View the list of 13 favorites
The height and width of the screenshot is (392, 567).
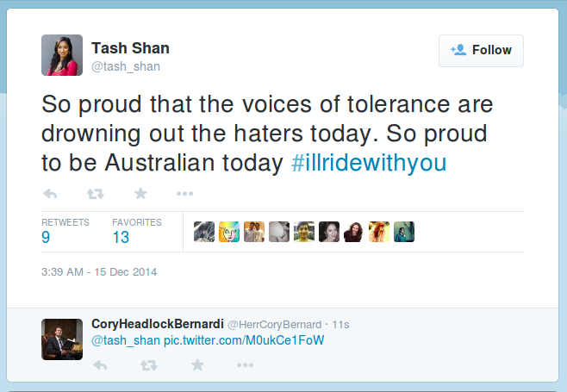point(121,237)
